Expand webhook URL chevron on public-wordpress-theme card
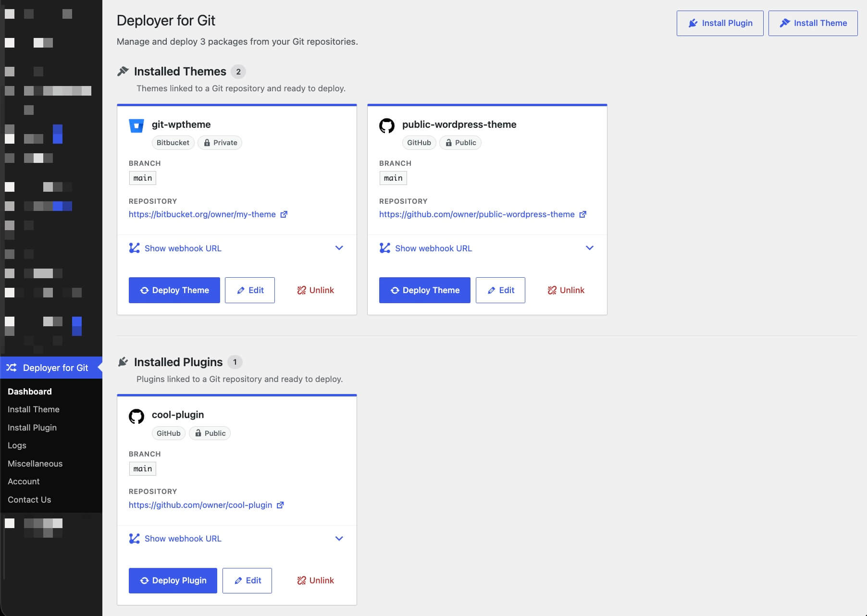867x616 pixels. [590, 248]
